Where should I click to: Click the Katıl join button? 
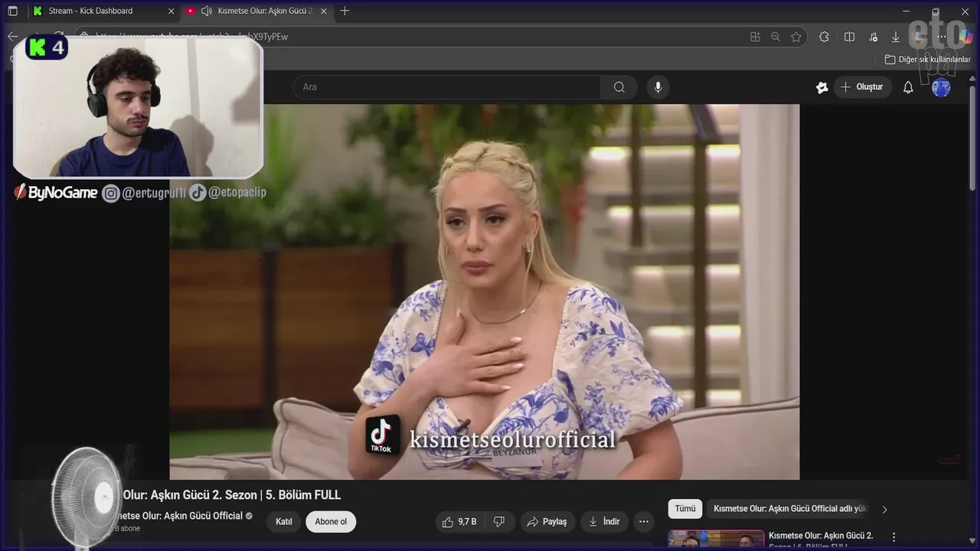[284, 522]
